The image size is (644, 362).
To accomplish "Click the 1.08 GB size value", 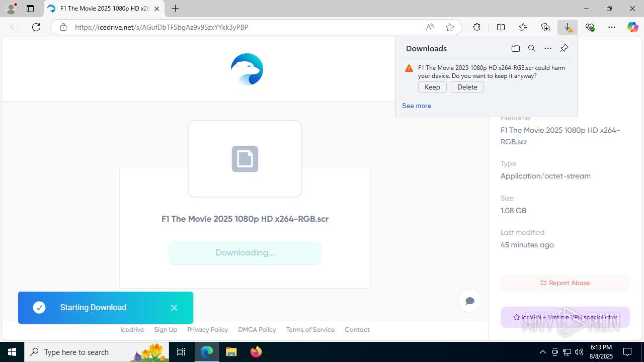I will (513, 211).
